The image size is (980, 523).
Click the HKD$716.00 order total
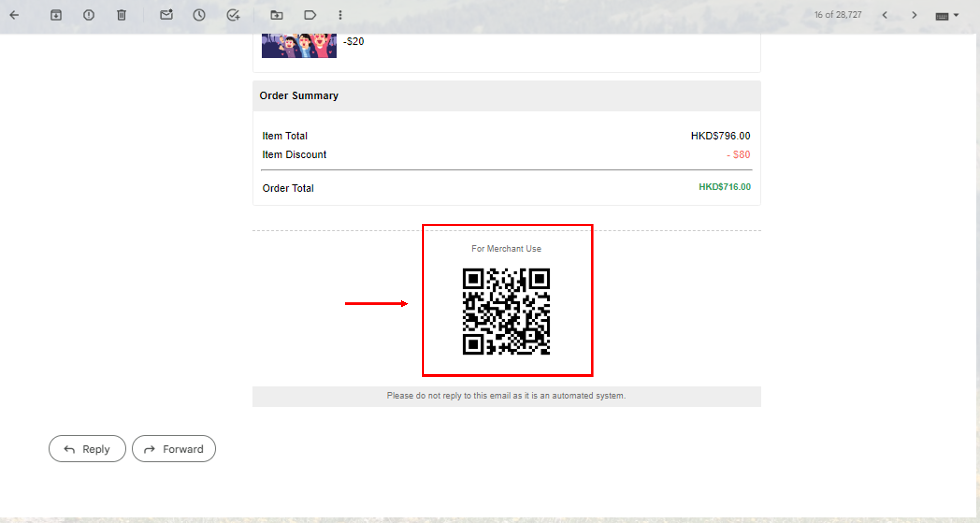(x=724, y=187)
